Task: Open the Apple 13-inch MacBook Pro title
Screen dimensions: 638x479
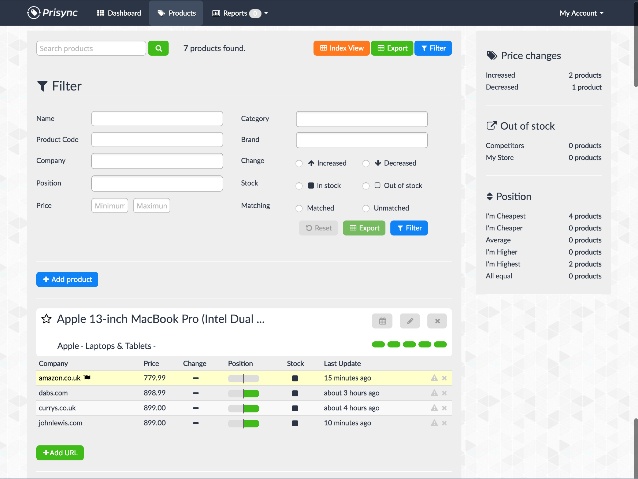Action: (161, 319)
